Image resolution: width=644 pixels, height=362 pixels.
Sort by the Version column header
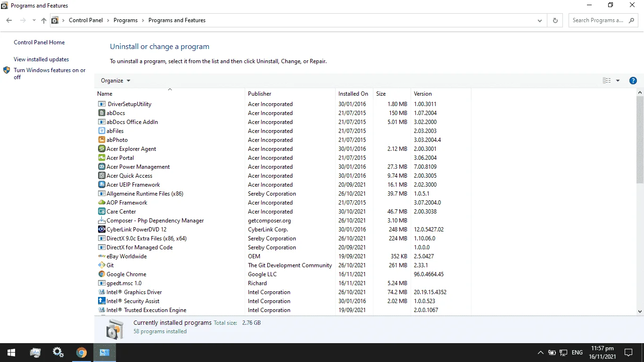pyautogui.click(x=441, y=94)
